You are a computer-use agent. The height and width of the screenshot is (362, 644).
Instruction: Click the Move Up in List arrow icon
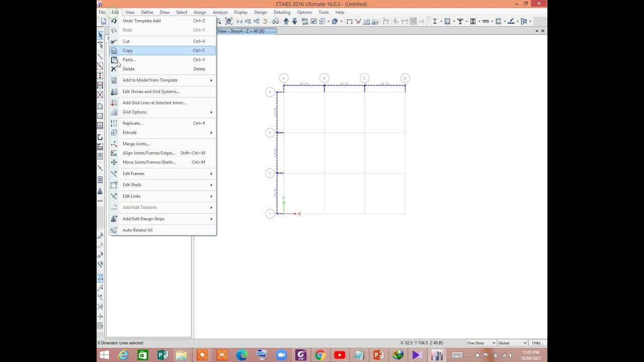(x=286, y=21)
